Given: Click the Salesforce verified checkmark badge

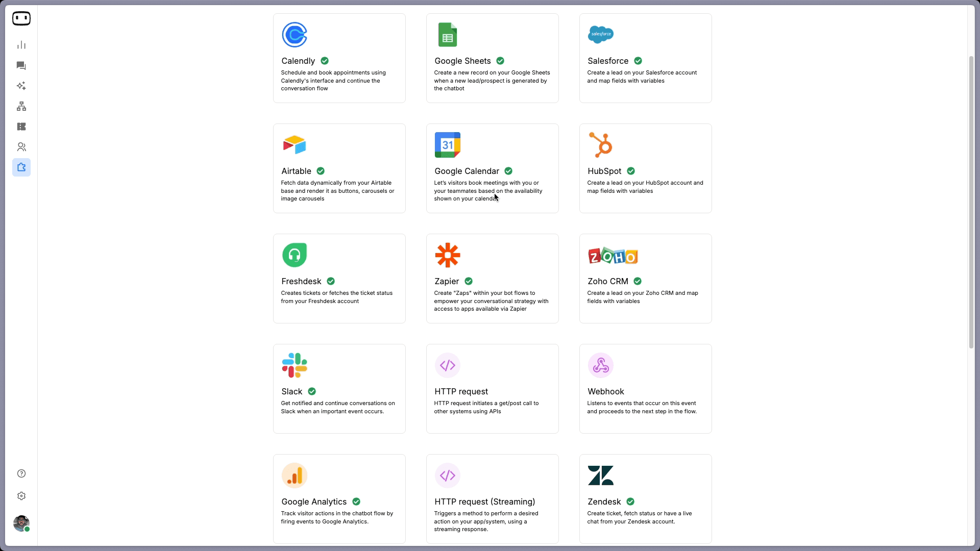Looking at the screenshot, I should coord(638,61).
